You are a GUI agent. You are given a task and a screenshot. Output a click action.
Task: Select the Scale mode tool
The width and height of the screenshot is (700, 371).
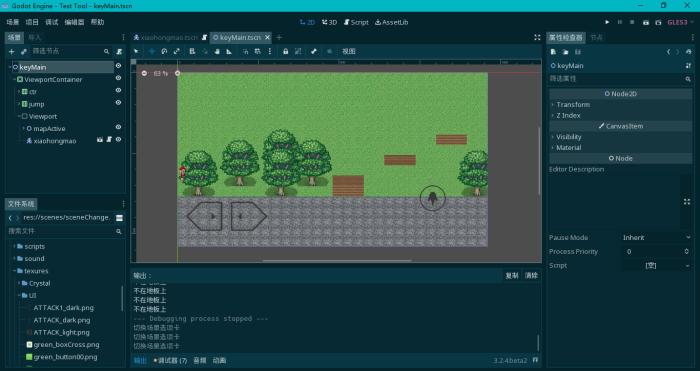click(177, 51)
